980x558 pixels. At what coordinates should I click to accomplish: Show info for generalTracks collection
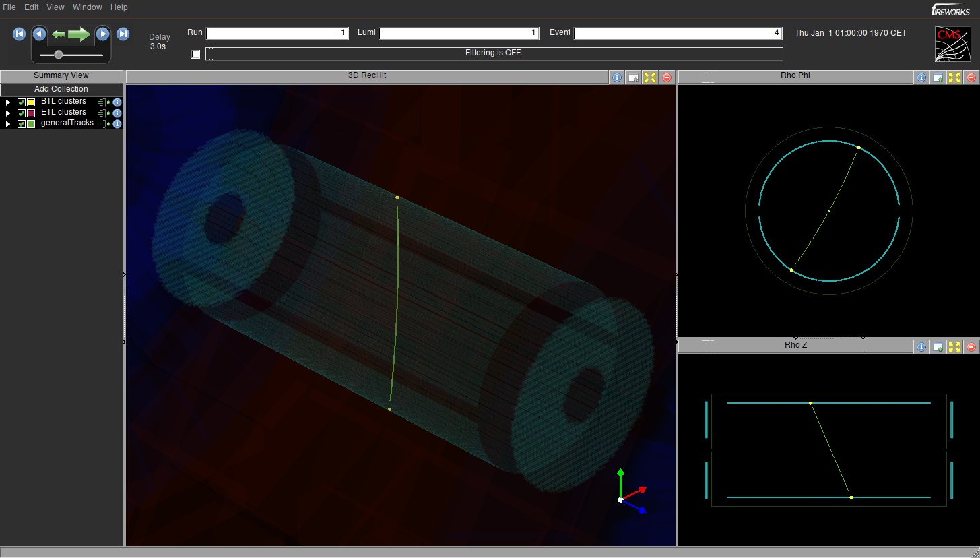coord(117,124)
